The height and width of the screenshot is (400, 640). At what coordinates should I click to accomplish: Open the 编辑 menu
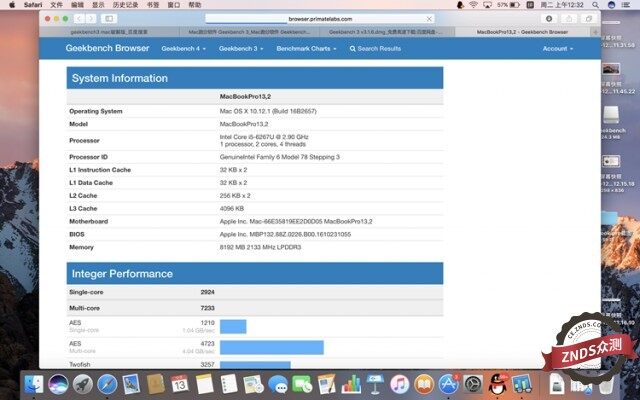[x=77, y=5]
